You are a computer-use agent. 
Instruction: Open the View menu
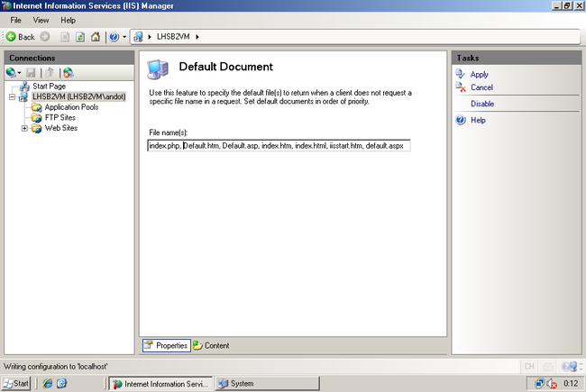pos(41,20)
